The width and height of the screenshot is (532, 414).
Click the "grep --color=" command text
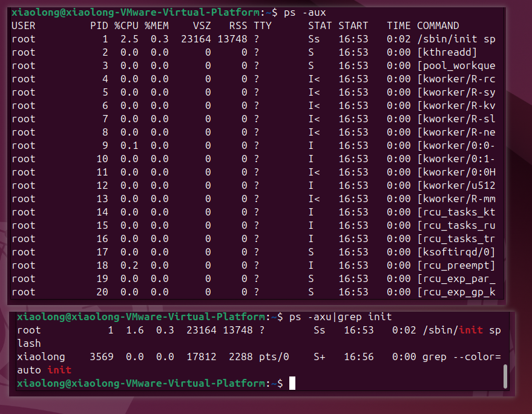[x=462, y=356]
